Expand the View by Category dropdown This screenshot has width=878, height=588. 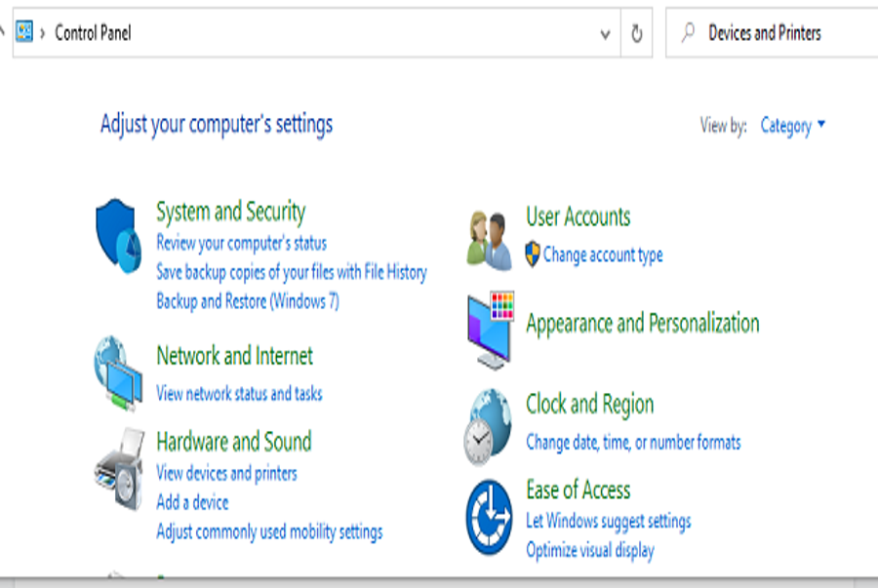[792, 126]
